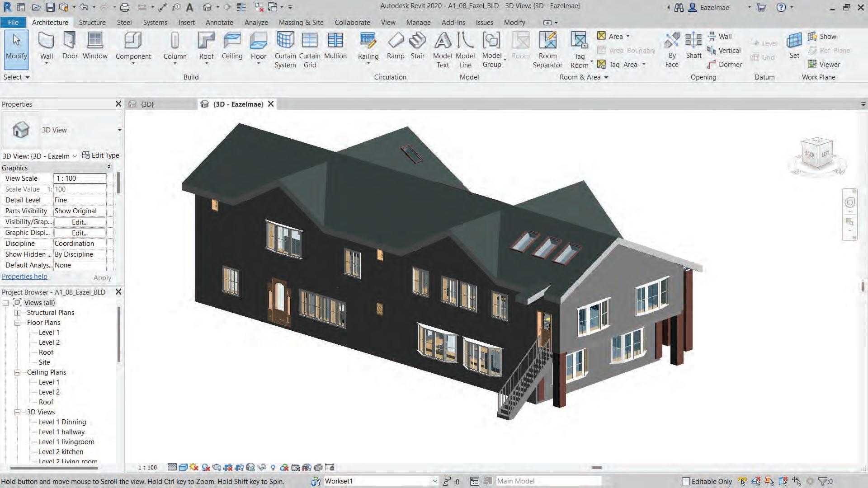
Task: Expand the Structural Plans tree node
Action: pyautogui.click(x=17, y=313)
